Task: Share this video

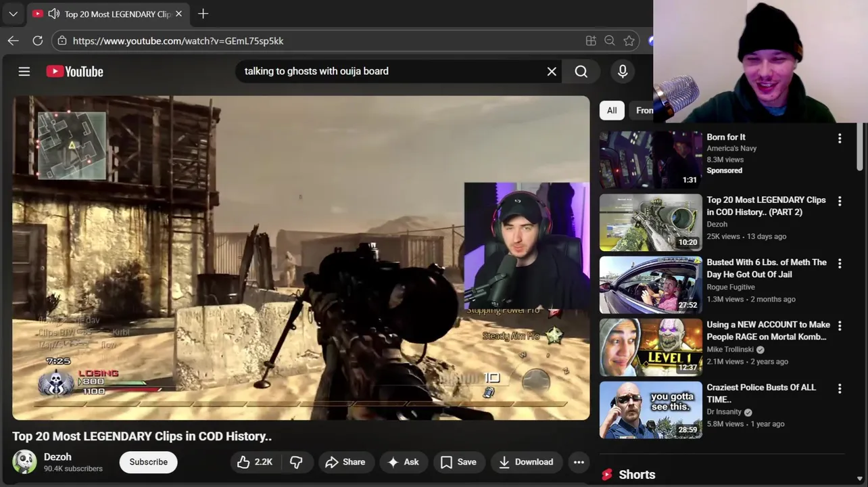Action: (345, 462)
